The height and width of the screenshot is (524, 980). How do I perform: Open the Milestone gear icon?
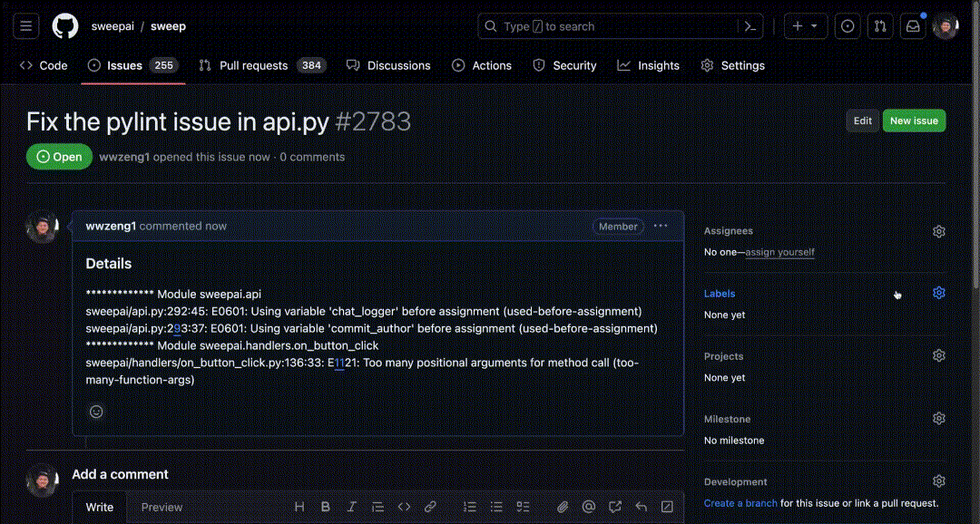pos(939,419)
